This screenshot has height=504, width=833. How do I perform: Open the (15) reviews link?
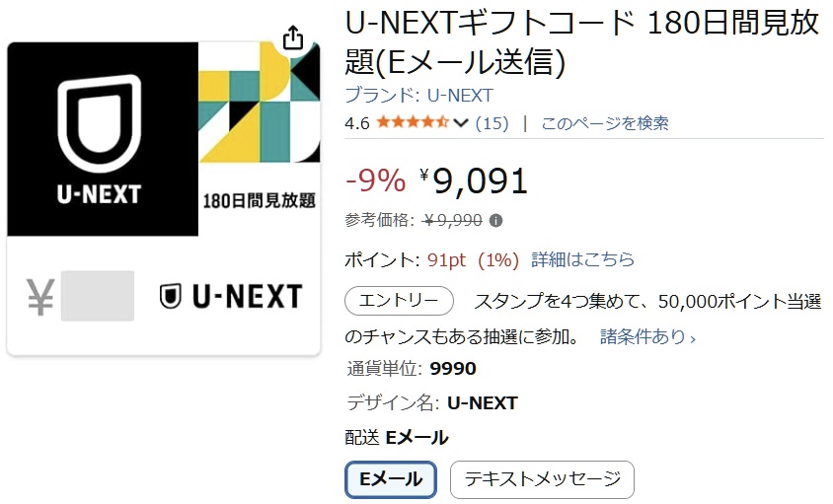point(492,123)
